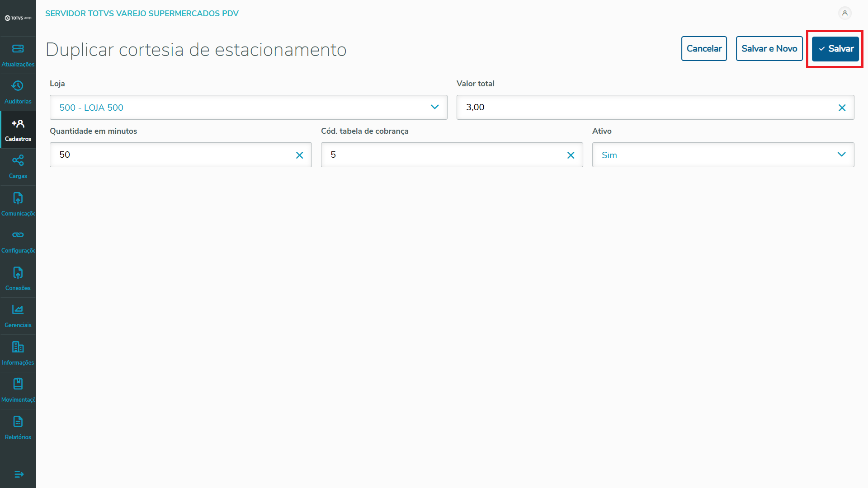Open the Atualizações sidebar icon

click(18, 49)
